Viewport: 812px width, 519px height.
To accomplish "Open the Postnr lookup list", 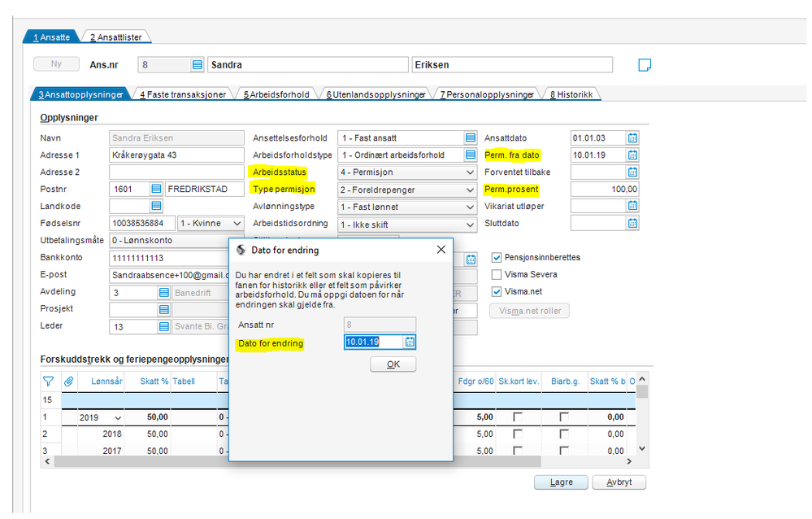I will point(156,190).
